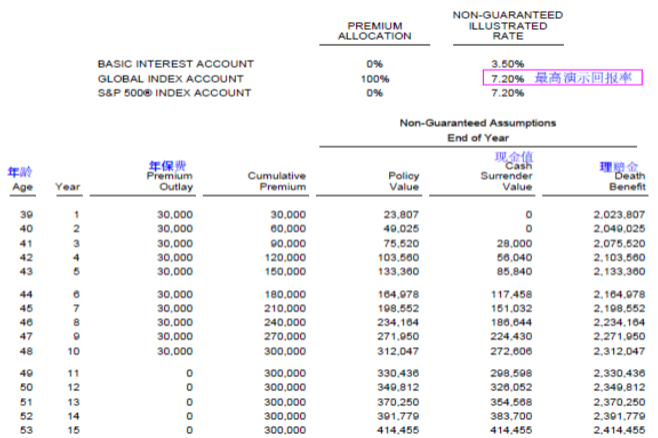This screenshot has height=438, width=658.
Task: Click policy value 312,047
Action: click(398, 352)
